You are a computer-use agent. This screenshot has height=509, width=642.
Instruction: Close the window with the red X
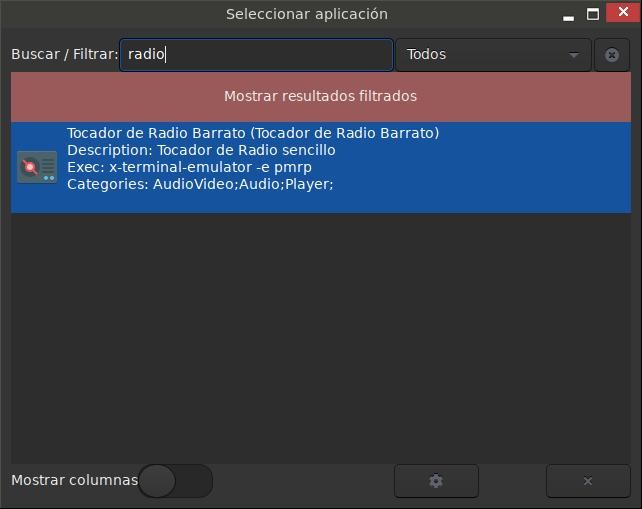tap(623, 12)
